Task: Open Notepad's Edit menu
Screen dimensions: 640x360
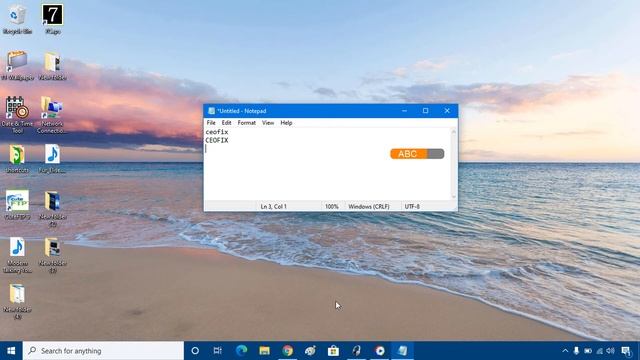Action: point(227,122)
